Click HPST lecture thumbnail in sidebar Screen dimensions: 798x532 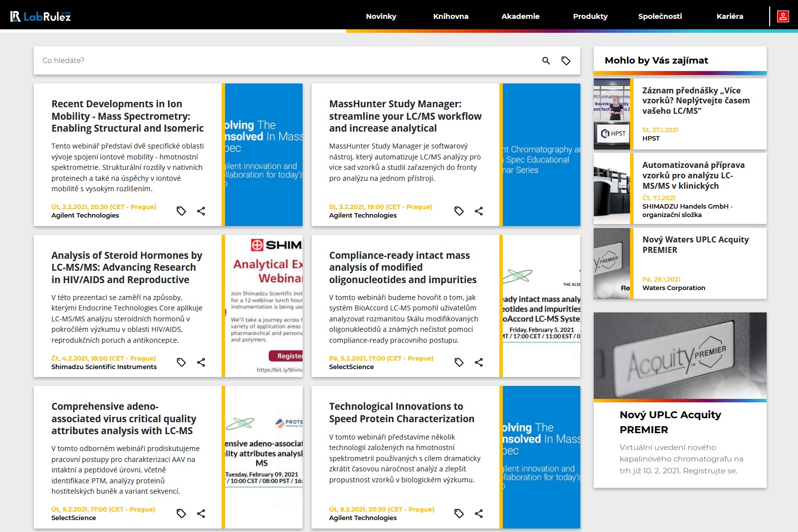612,114
